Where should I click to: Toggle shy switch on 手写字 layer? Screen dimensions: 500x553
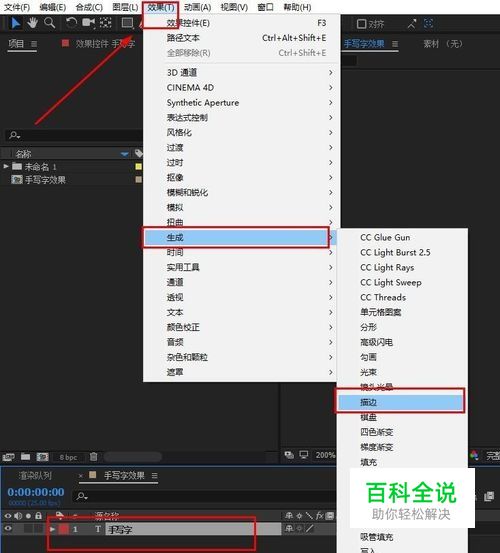(289, 529)
